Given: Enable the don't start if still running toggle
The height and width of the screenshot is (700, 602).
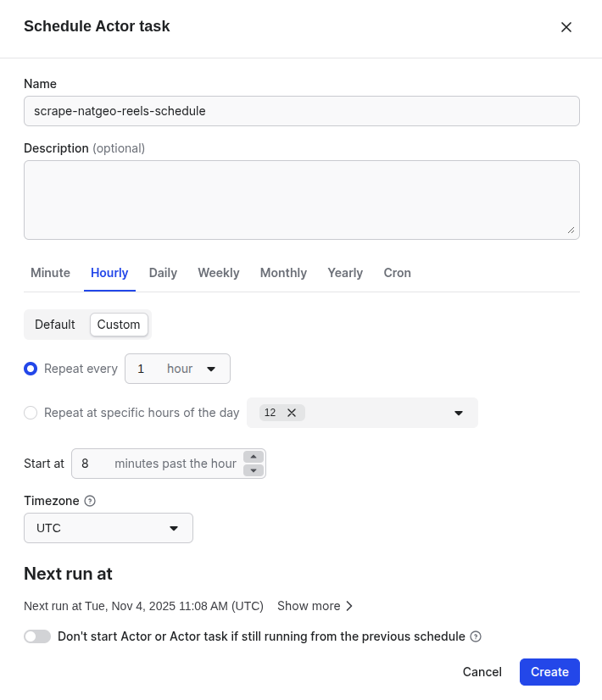Looking at the screenshot, I should (37, 636).
